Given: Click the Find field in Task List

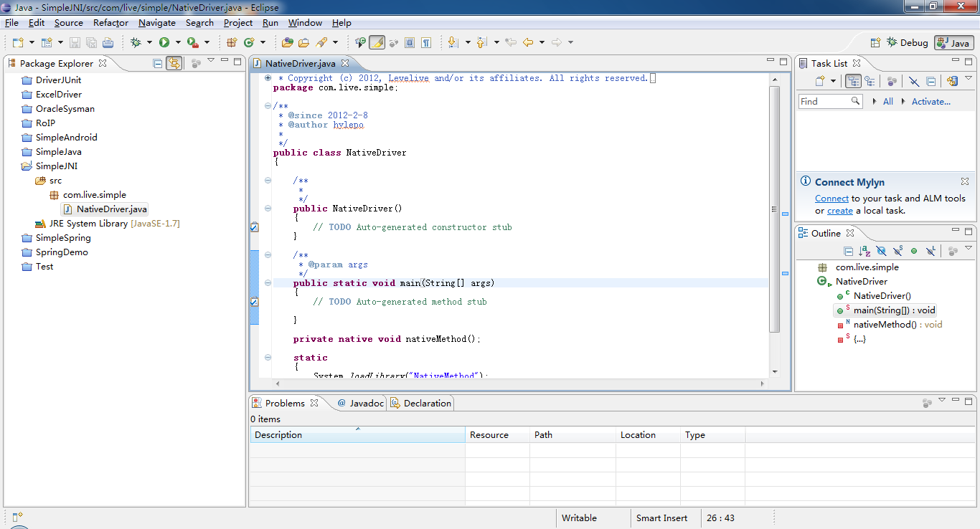Looking at the screenshot, I should 830,102.
